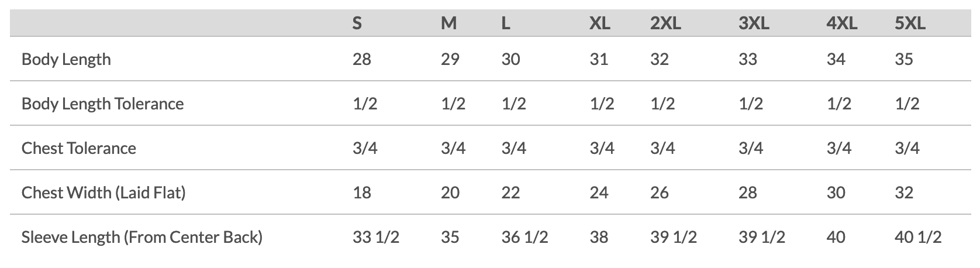Select the Body Length row label
The image size is (980, 268).
tap(66, 59)
